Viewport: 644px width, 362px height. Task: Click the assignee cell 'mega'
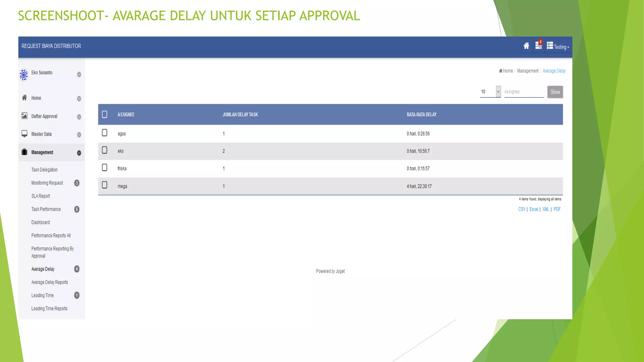(x=122, y=186)
